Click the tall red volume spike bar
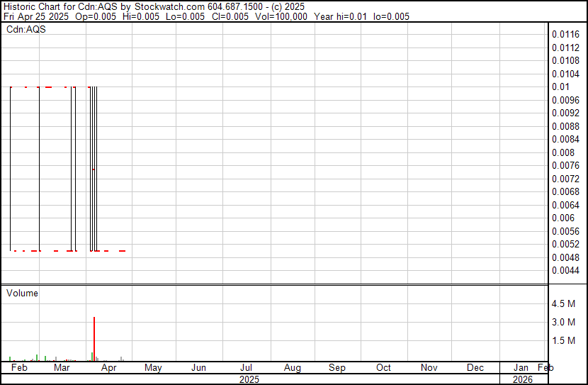 pyautogui.click(x=94, y=339)
